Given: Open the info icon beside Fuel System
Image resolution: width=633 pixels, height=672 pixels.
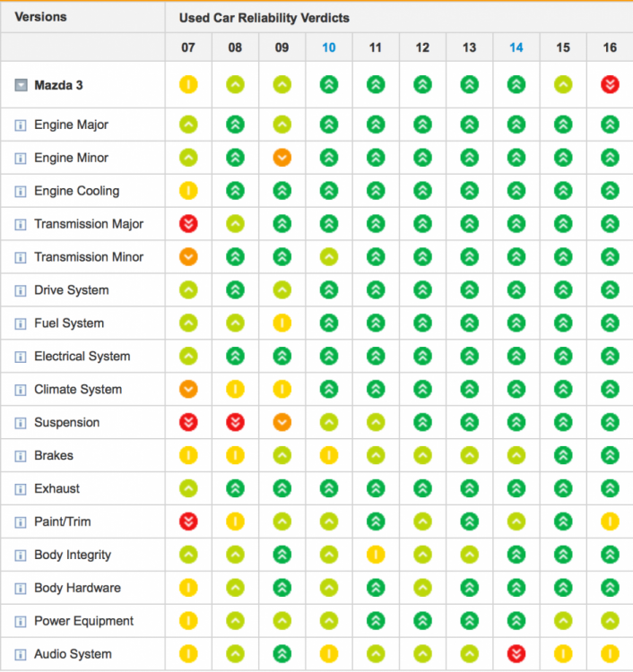Looking at the screenshot, I should pyautogui.click(x=20, y=323).
